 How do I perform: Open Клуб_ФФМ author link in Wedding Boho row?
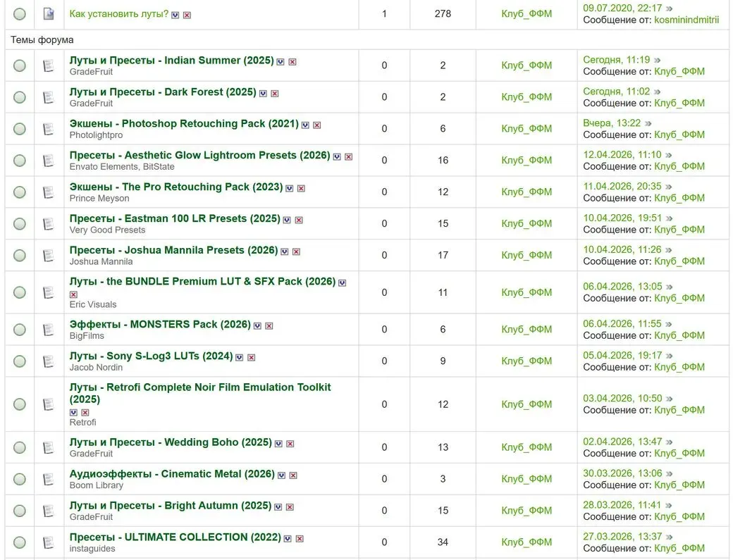click(x=526, y=447)
